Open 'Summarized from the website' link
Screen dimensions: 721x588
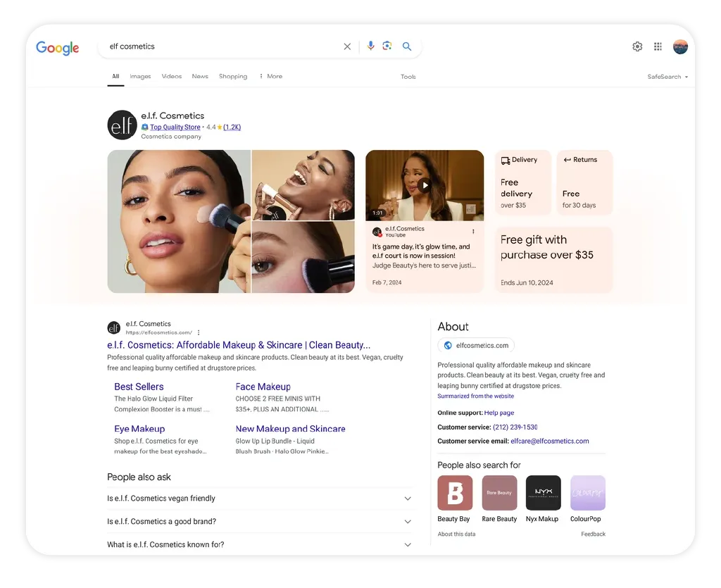coord(475,396)
